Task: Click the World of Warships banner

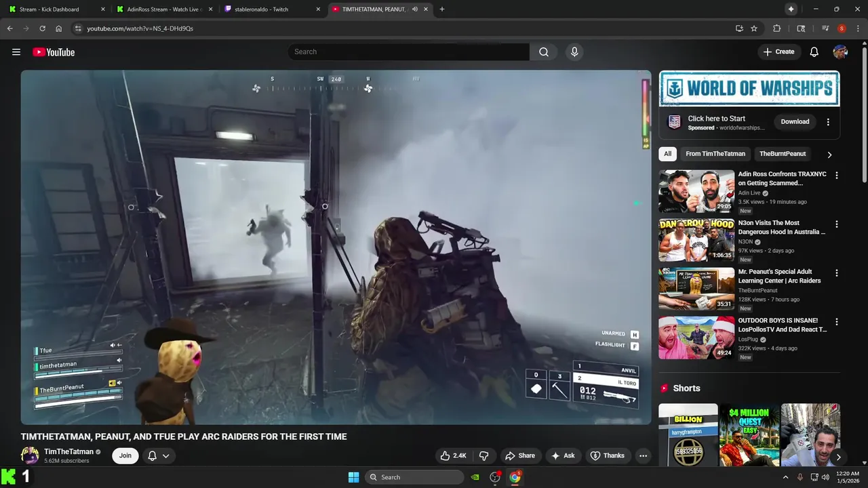Action: [x=749, y=88]
